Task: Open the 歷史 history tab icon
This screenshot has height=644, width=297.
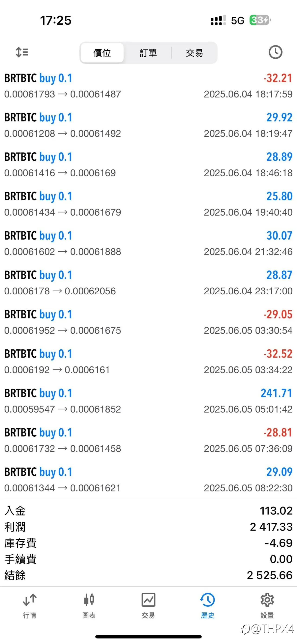Action: tap(208, 605)
